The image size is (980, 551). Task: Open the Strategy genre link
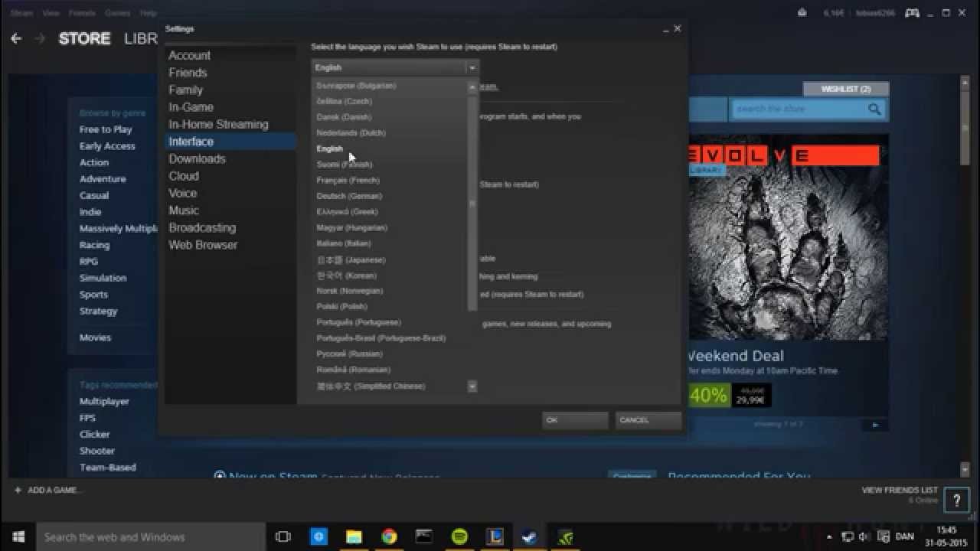tap(99, 311)
